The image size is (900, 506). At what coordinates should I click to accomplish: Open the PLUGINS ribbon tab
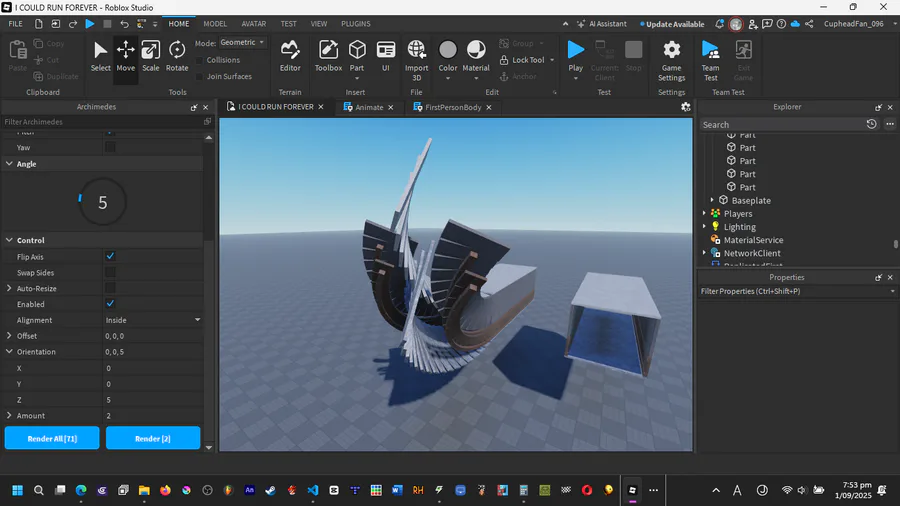tap(356, 24)
